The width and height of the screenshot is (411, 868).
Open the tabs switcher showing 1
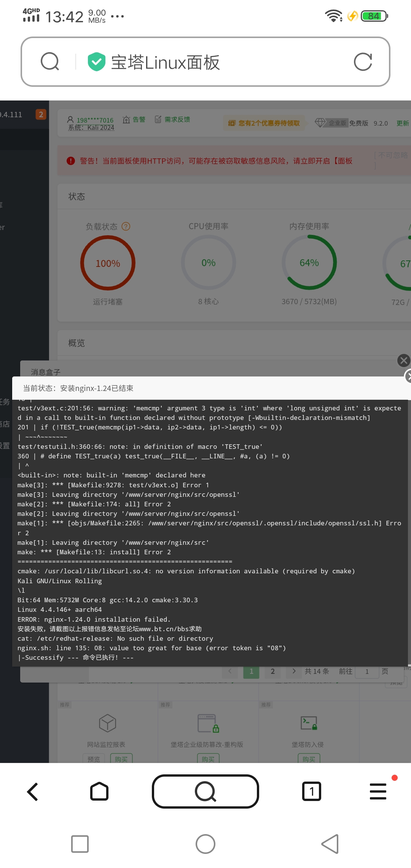pyautogui.click(x=312, y=792)
